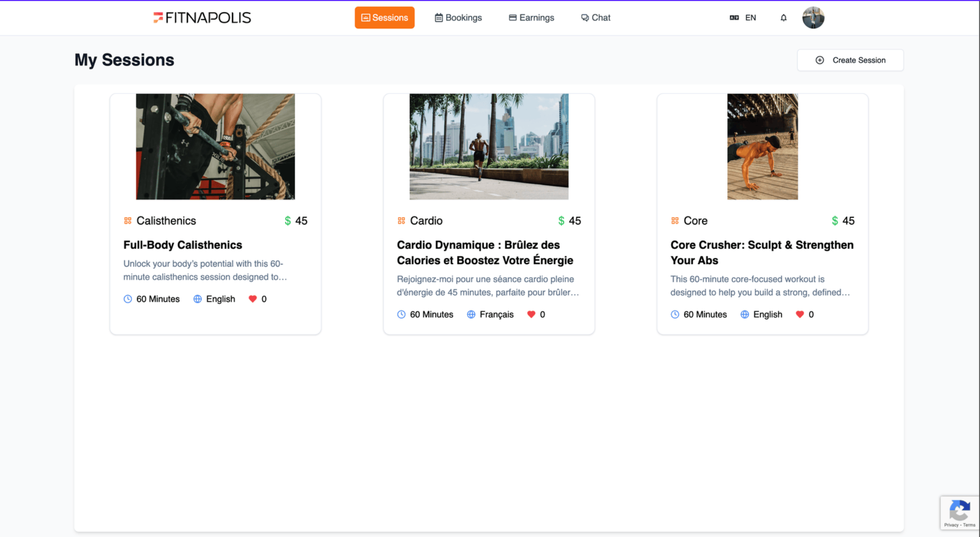The image size is (980, 537).
Task: Click the dollar icon on Core card
Action: pos(835,221)
